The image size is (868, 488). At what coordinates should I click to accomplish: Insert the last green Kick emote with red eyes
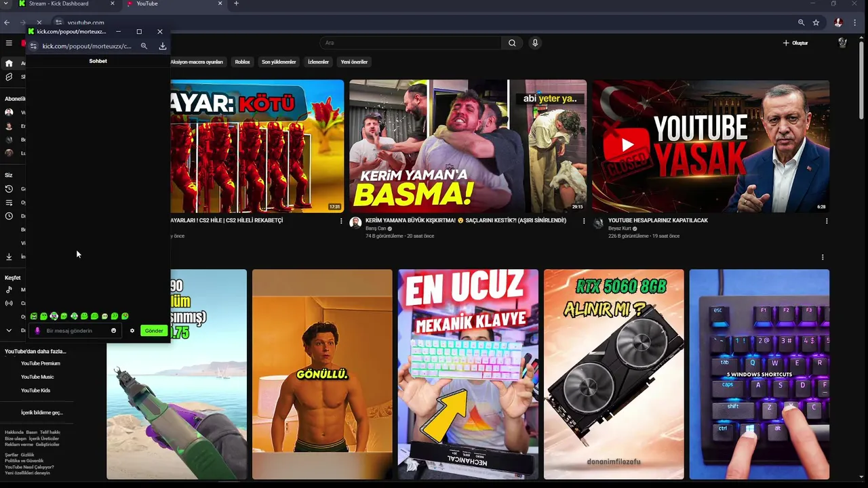[x=125, y=316]
